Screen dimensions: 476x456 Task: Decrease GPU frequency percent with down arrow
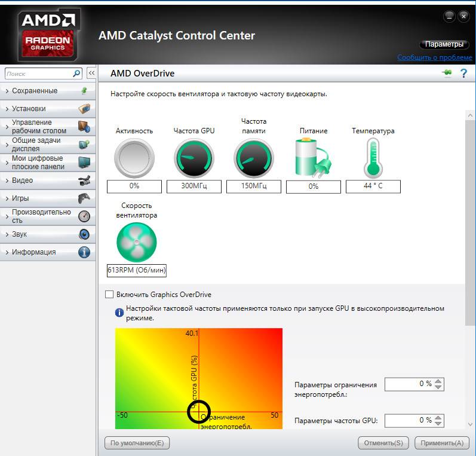coord(438,424)
